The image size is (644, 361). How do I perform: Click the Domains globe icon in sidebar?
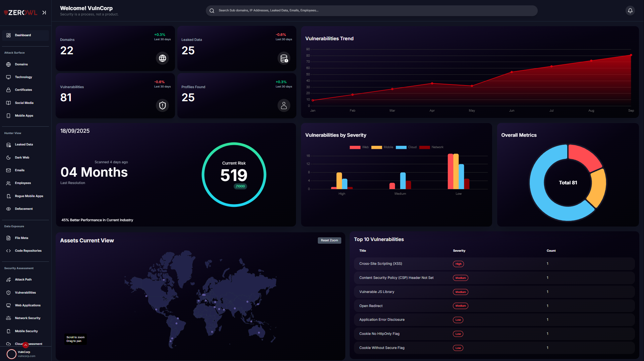[9, 64]
